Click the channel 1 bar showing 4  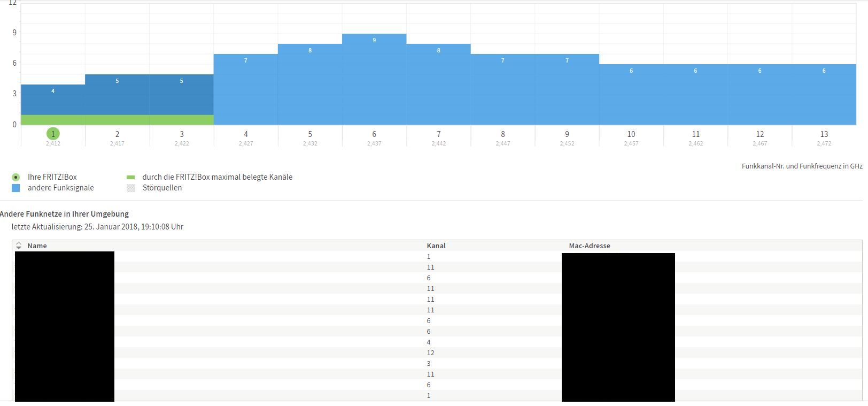53,101
